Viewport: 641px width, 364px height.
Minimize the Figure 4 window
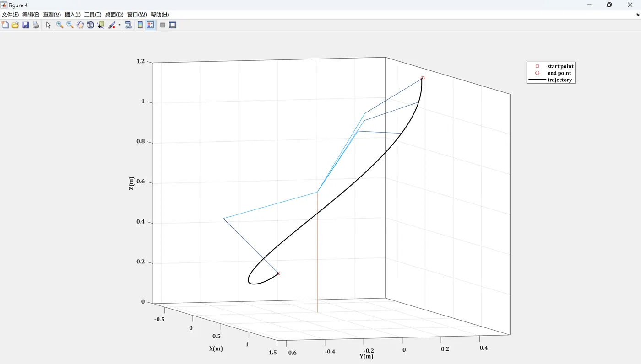point(588,5)
